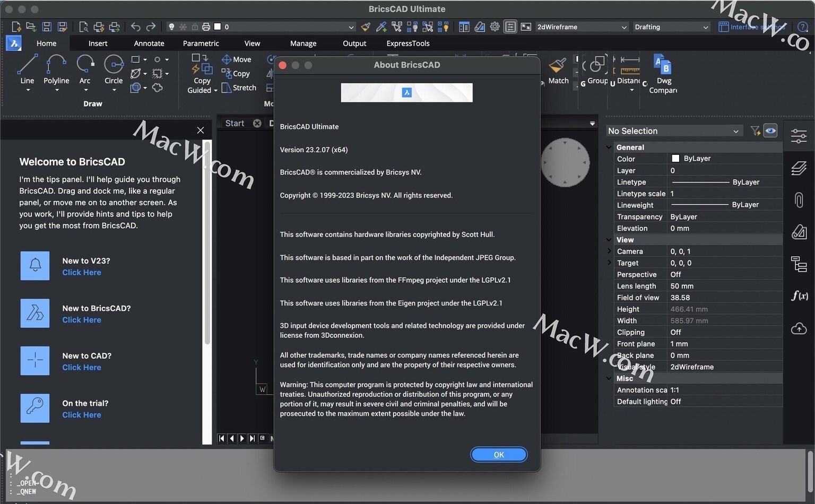Close the Welcome tips panel

click(x=200, y=130)
